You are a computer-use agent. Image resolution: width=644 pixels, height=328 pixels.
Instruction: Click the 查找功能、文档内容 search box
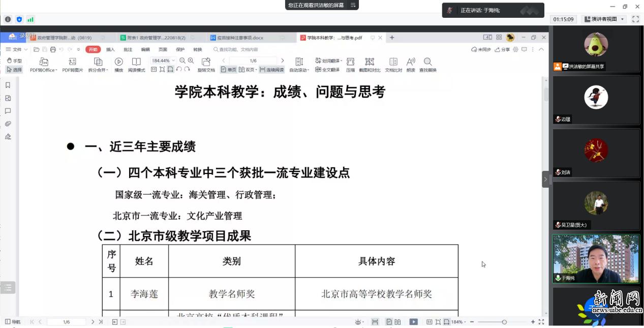236,49
